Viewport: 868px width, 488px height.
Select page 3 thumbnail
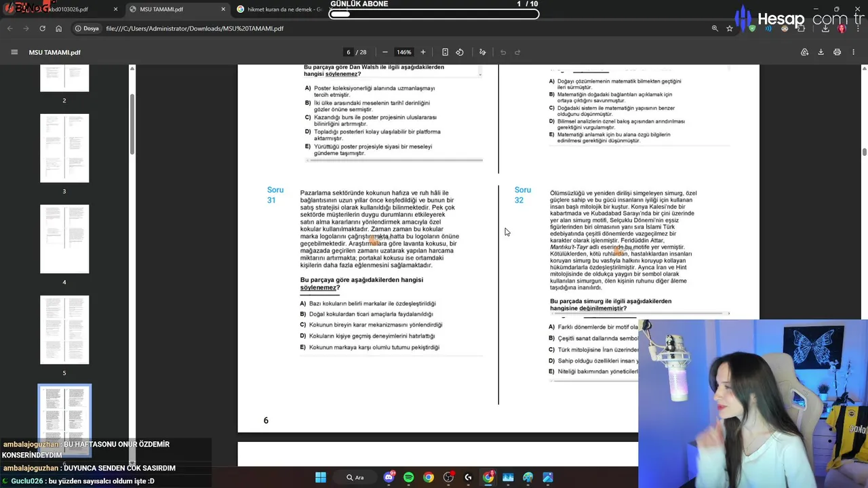[64, 148]
